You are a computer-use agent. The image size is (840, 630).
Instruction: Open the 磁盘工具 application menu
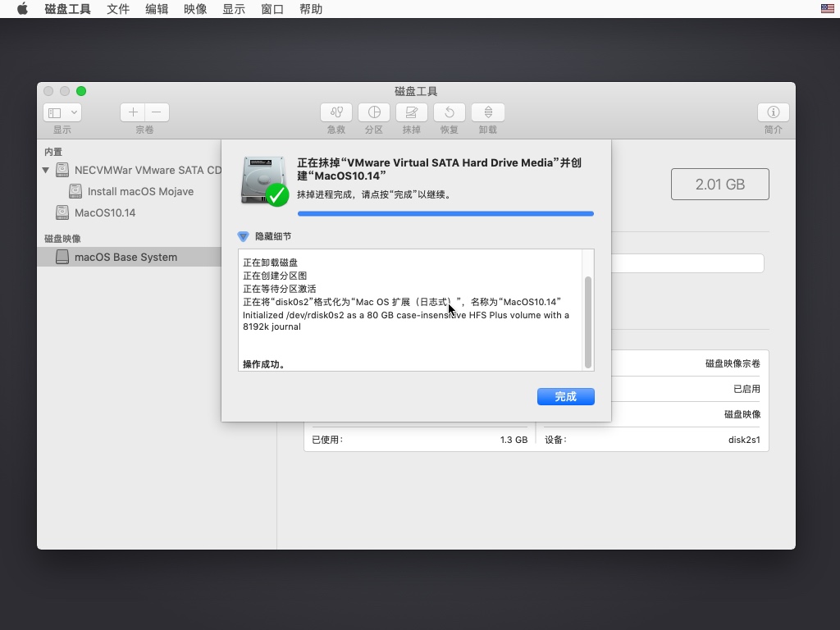point(67,9)
